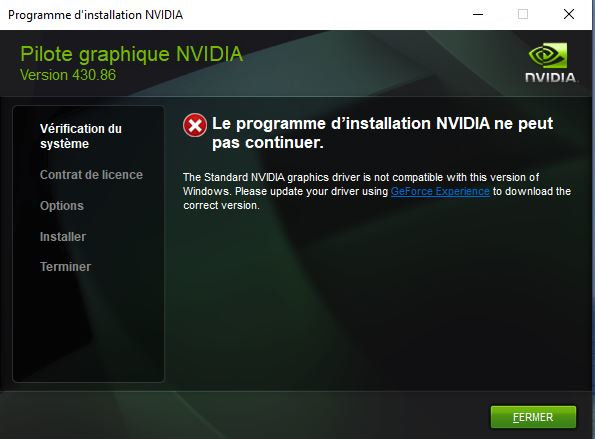Viewport: 595px width, 439px height.
Task: Click the FERMER button
Action: click(533, 417)
